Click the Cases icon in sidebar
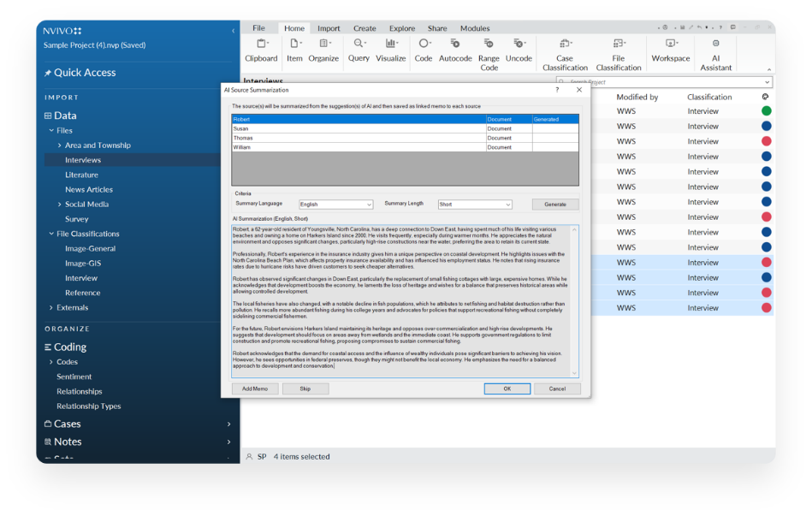 (x=48, y=424)
